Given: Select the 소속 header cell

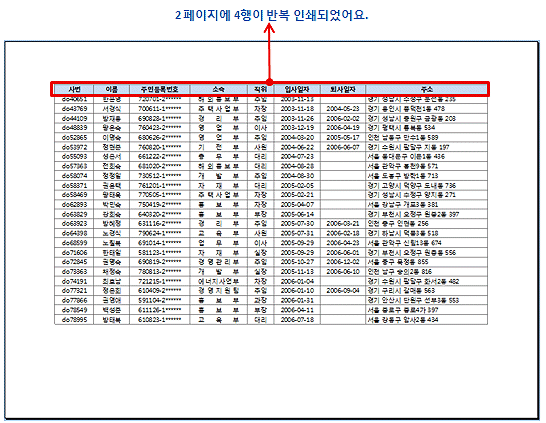Looking at the screenshot, I should [219, 89].
